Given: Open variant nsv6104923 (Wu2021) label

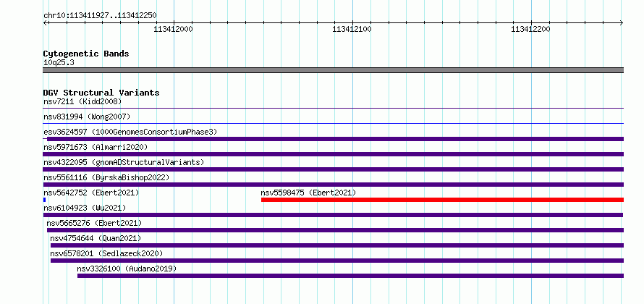Looking at the screenshot, I should click(x=85, y=208).
